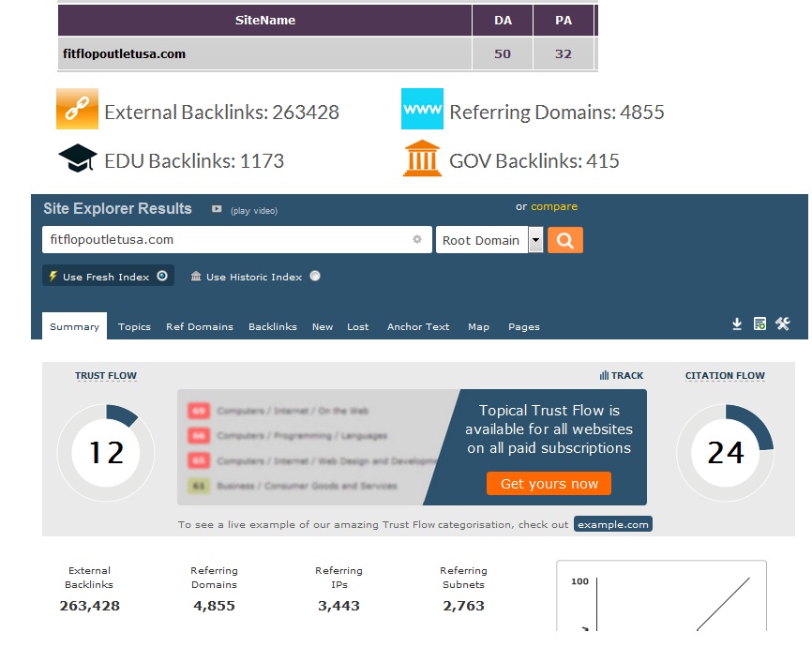The image size is (812, 647).
Task: Click GOV Backlinks: 415 text
Action: coord(534,160)
